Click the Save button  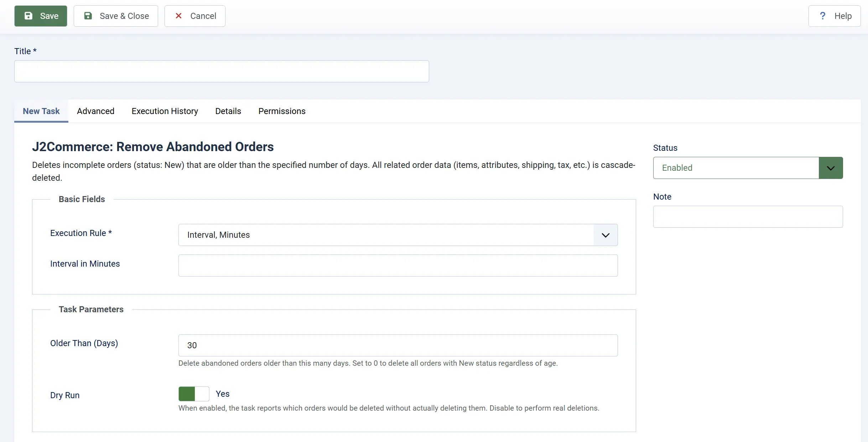(x=41, y=16)
